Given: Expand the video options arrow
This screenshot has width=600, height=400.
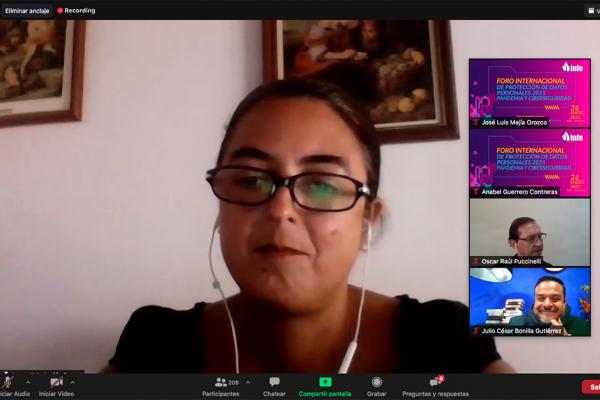Looking at the screenshot, I should click(x=73, y=382).
